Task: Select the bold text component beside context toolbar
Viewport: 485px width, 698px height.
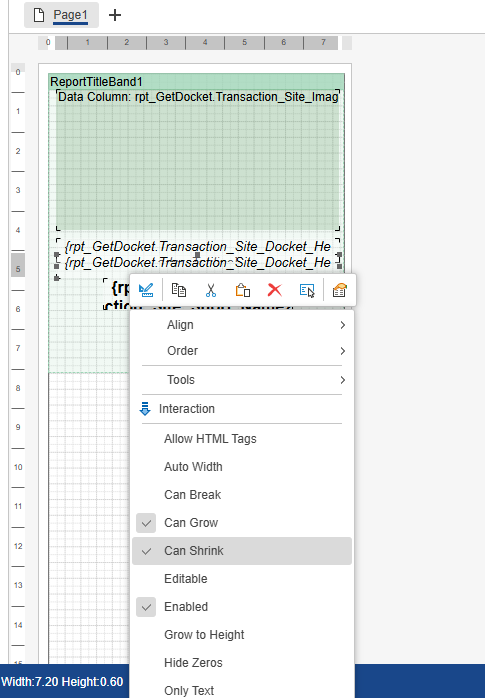Action: [117, 294]
